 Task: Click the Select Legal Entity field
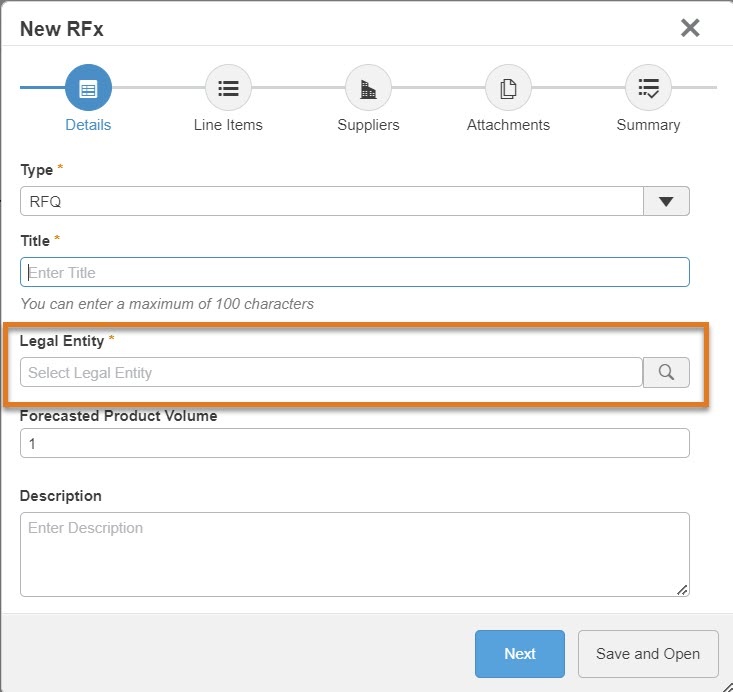(x=331, y=373)
